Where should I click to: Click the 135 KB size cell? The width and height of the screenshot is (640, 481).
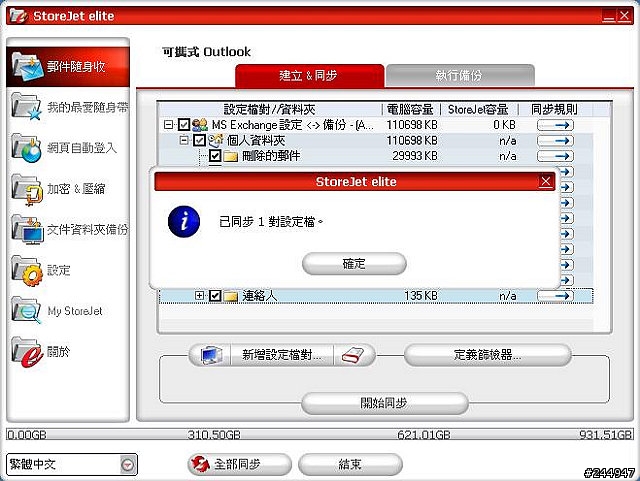[421, 296]
